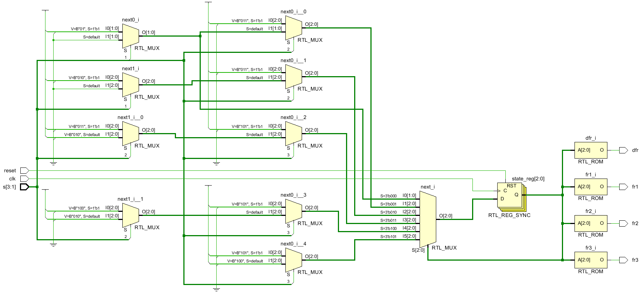The image size is (644, 295).
Task: Select the next1_i__0 multiplexer symbol
Action: point(131,134)
